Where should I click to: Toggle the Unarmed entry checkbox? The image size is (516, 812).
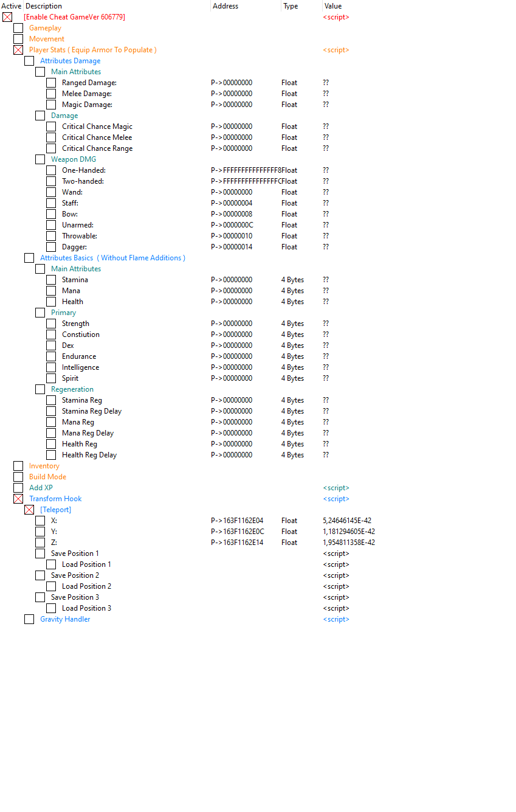click(x=51, y=225)
